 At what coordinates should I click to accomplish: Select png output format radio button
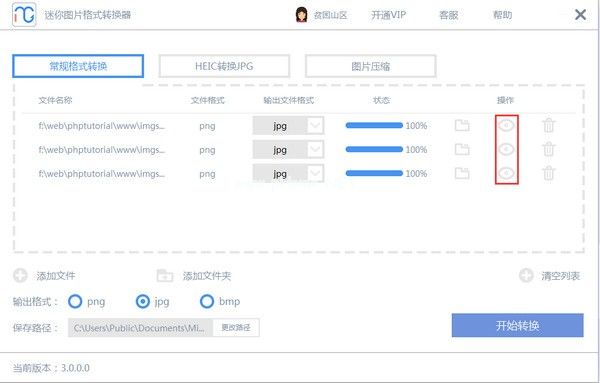(x=75, y=302)
